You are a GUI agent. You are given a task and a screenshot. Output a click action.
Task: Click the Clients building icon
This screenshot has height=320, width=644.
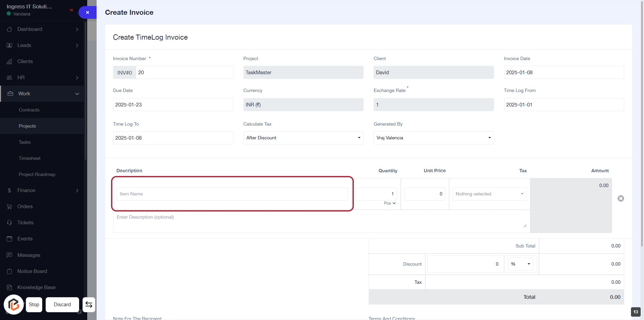tap(9, 61)
